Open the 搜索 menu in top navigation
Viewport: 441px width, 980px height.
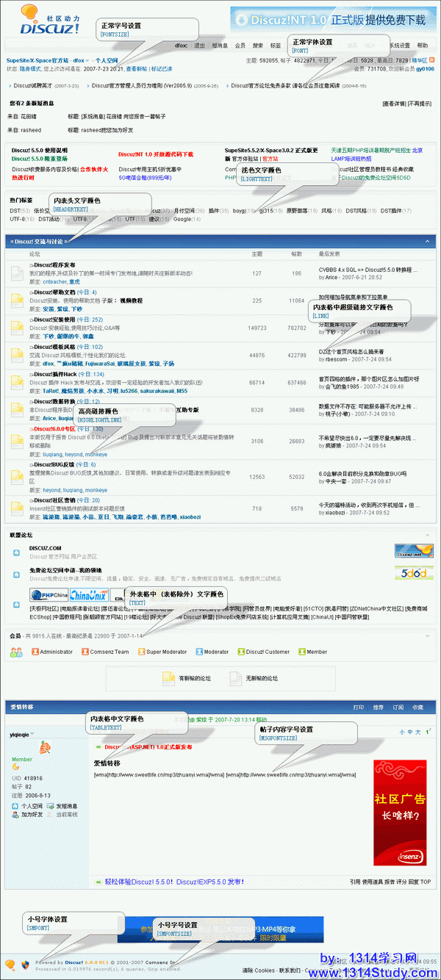[258, 46]
